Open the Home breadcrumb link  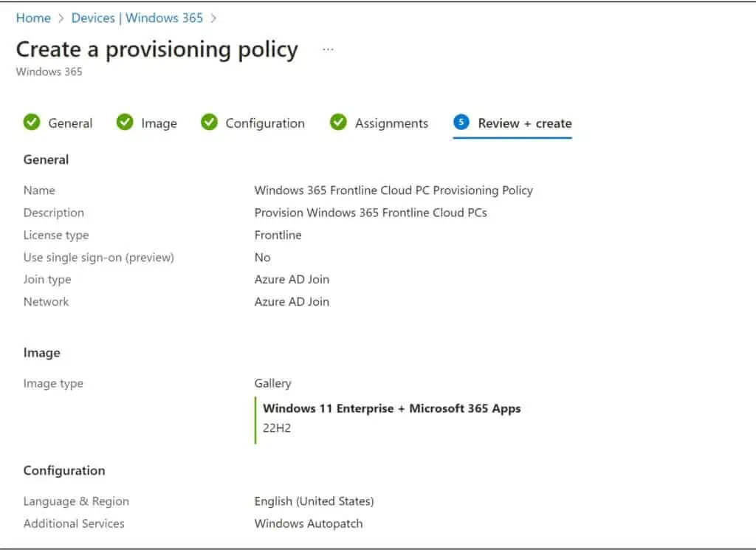click(33, 18)
